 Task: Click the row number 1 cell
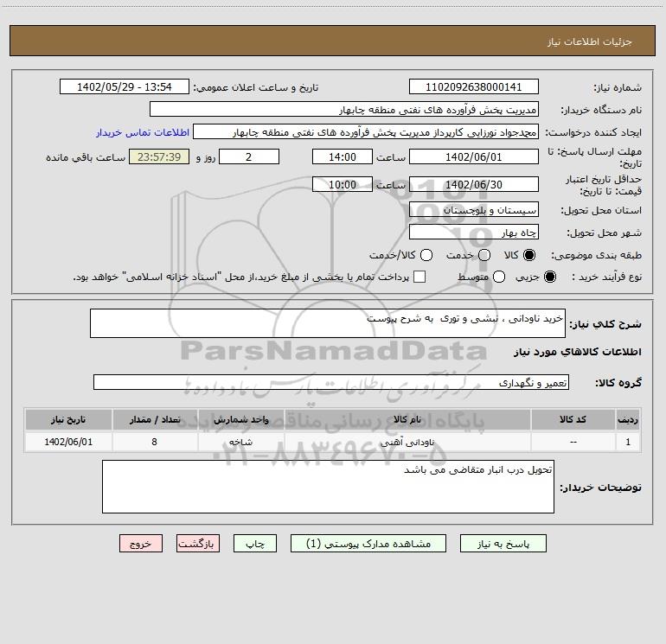(628, 442)
